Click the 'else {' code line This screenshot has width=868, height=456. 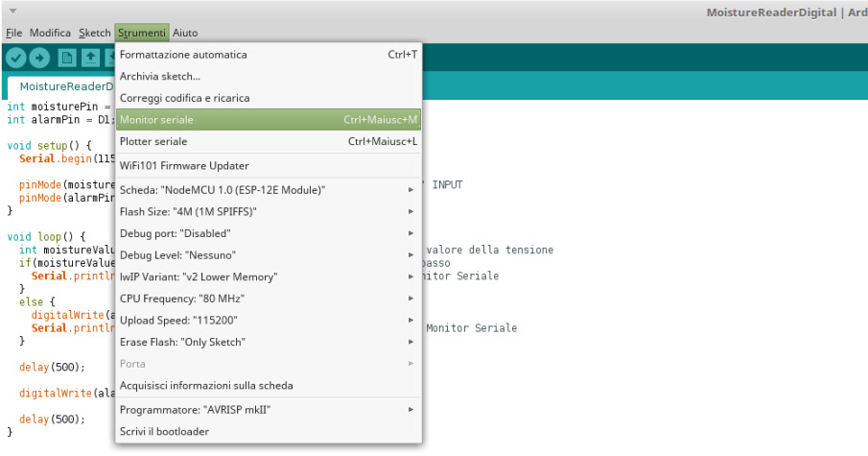click(x=37, y=302)
